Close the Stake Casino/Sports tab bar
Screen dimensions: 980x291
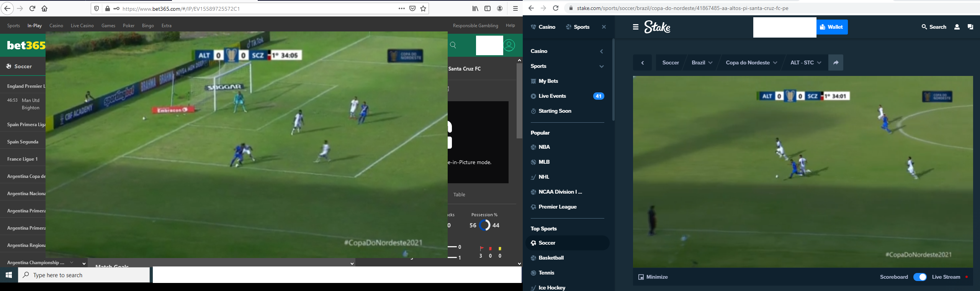pos(604,27)
